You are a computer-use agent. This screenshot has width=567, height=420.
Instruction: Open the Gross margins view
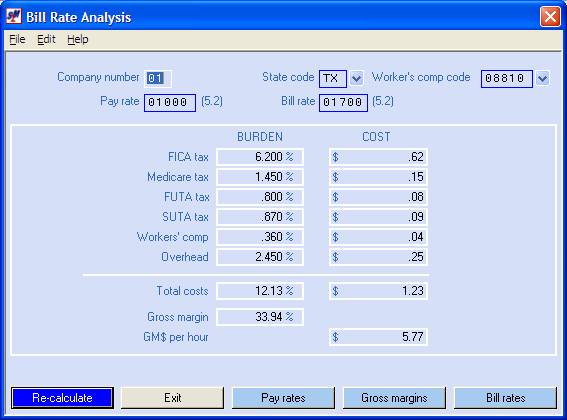coord(394,398)
